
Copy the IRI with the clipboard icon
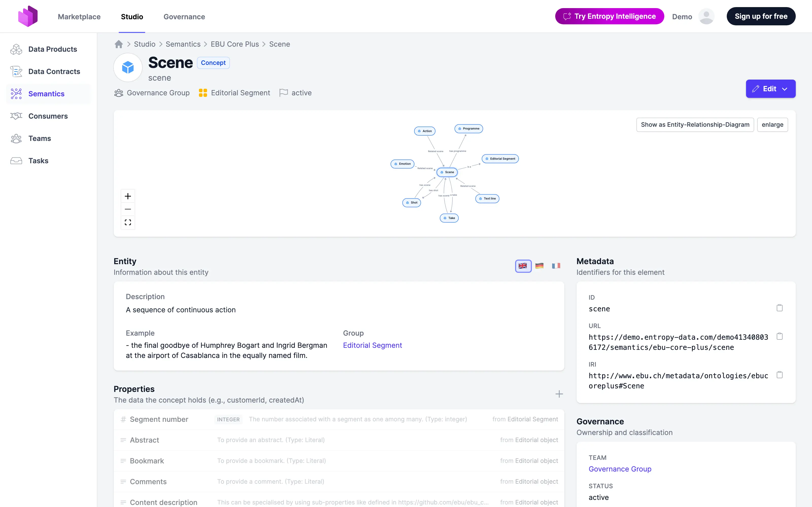point(780,375)
